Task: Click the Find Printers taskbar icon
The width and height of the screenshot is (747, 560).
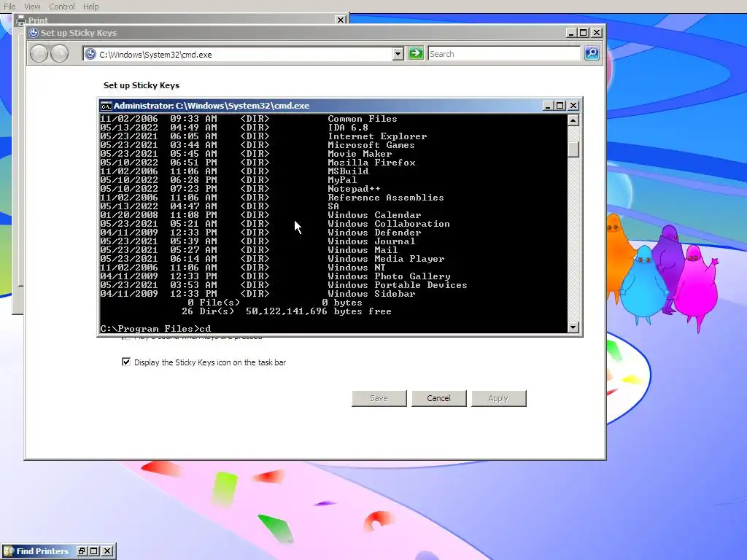Action: tap(9, 551)
